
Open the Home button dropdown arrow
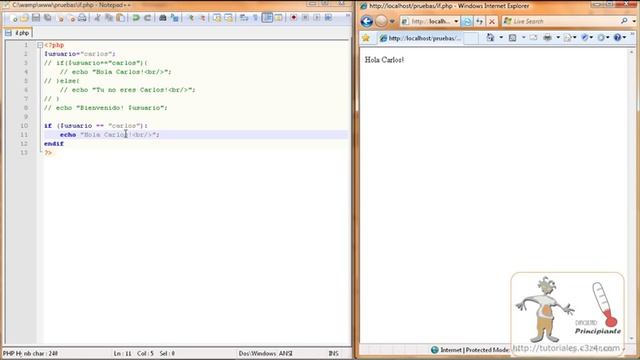pyautogui.click(x=501, y=38)
